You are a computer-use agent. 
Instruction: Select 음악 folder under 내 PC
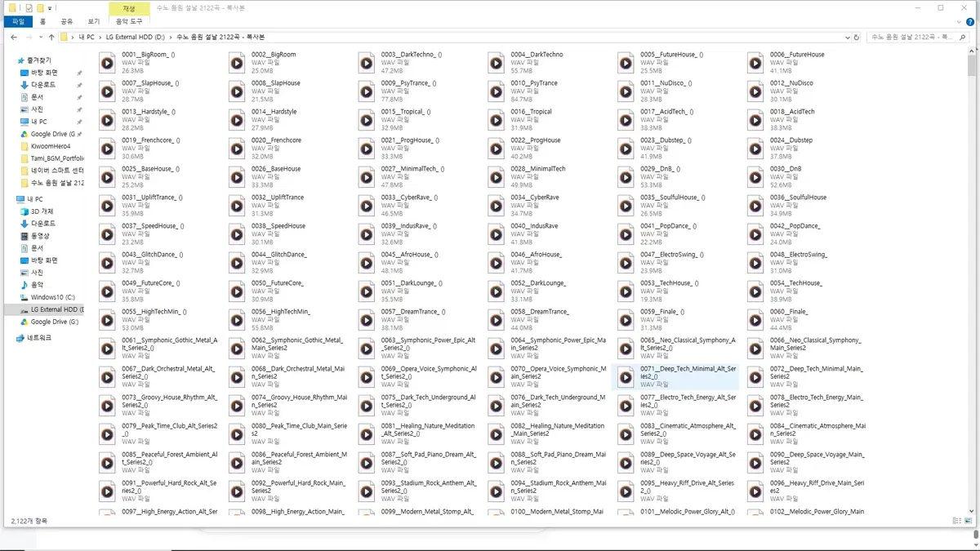pyautogui.click(x=38, y=285)
